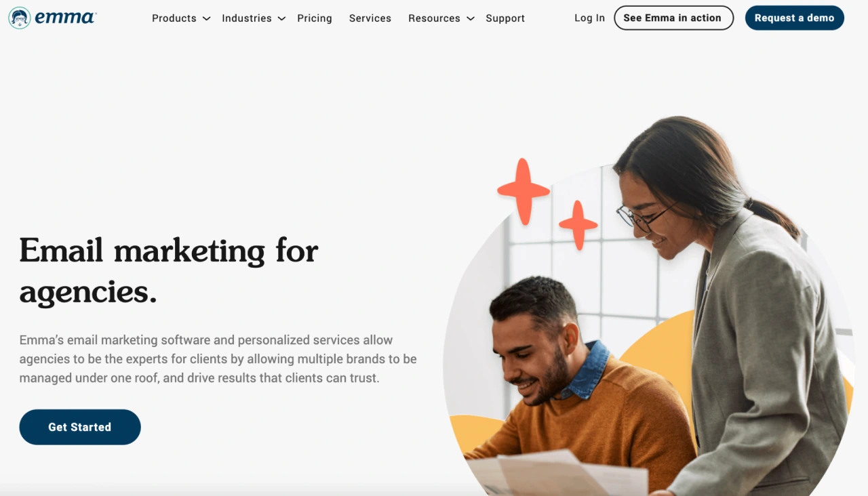Click the paragraph describing Emma's software
Image resolution: width=868 pixels, height=496 pixels.
click(218, 359)
